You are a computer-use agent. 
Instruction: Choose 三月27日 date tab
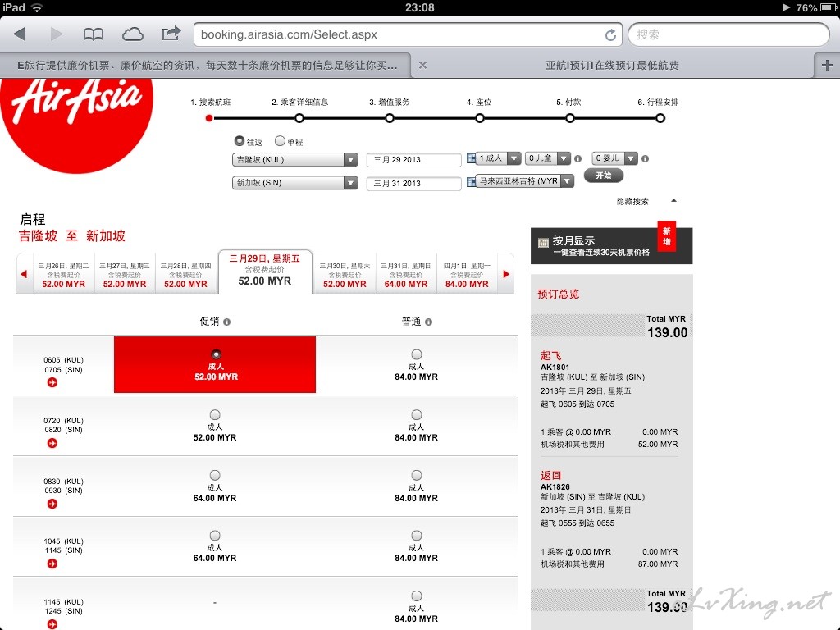coord(125,274)
